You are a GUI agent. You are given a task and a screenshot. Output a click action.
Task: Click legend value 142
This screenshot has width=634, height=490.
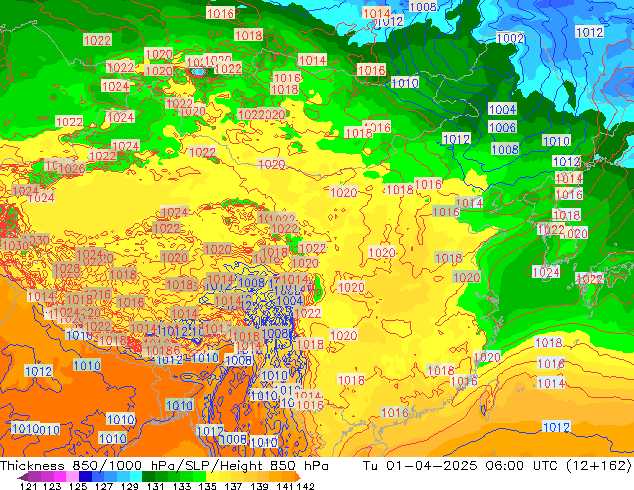(306, 486)
